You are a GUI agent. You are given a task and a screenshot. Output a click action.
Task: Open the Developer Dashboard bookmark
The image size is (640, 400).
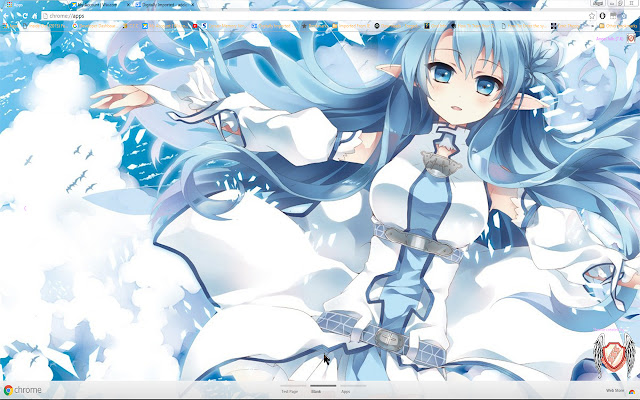coord(95,26)
